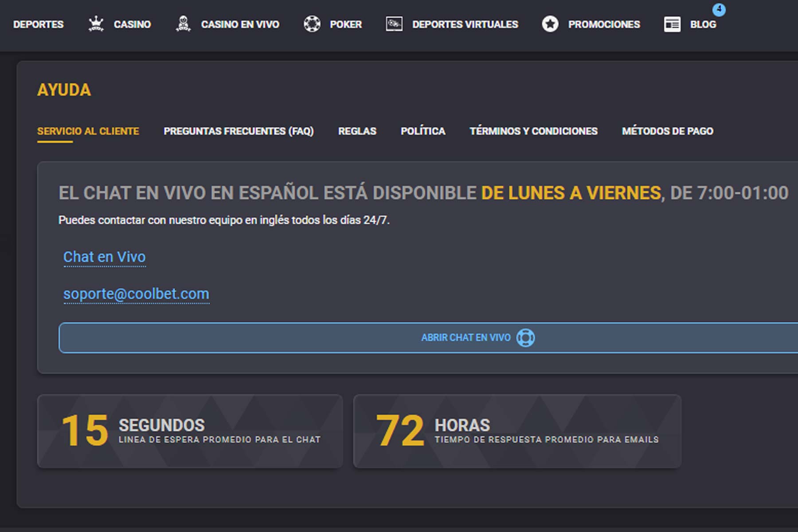Select the Casino crown icon
The image size is (798, 532).
[x=95, y=23]
